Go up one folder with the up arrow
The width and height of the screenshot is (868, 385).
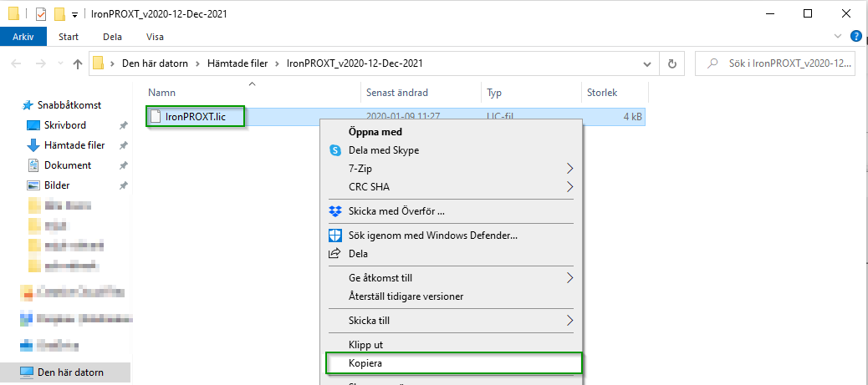pyautogui.click(x=78, y=63)
